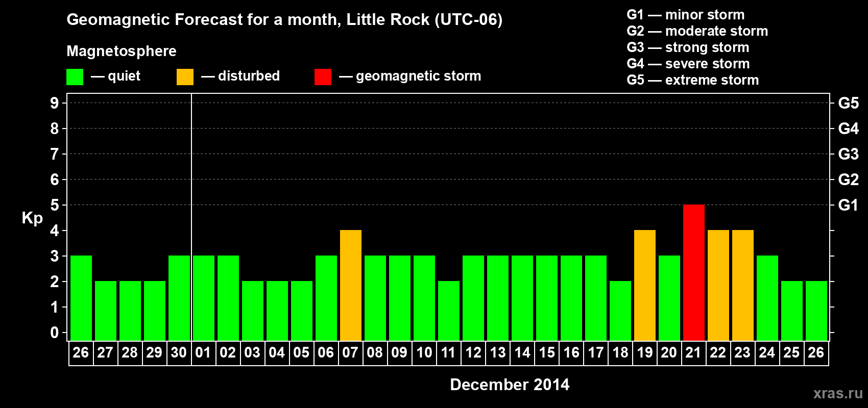This screenshot has height=408, width=868.
Task: Click the Kp value 9 tick label
Action: (55, 103)
